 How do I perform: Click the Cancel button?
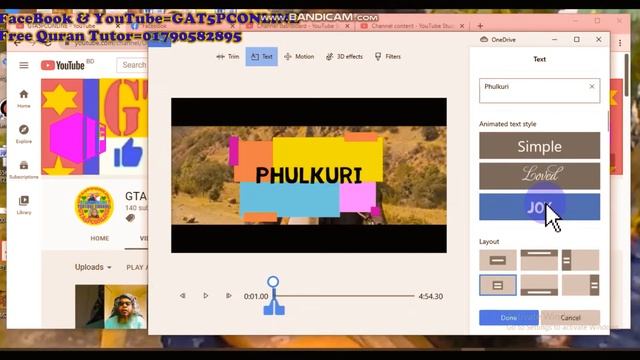point(570,318)
